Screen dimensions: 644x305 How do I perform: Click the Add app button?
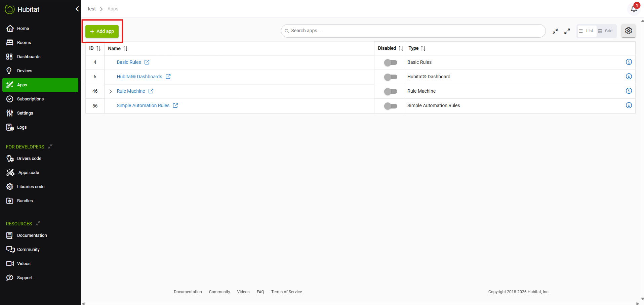click(x=102, y=31)
